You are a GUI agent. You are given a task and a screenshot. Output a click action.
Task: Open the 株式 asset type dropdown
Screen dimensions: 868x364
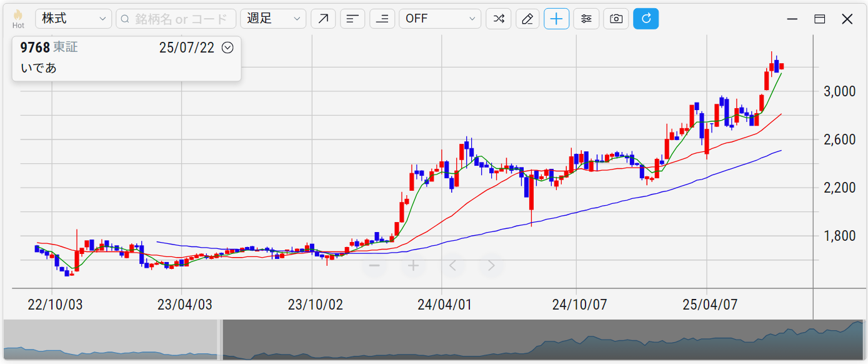(x=73, y=19)
